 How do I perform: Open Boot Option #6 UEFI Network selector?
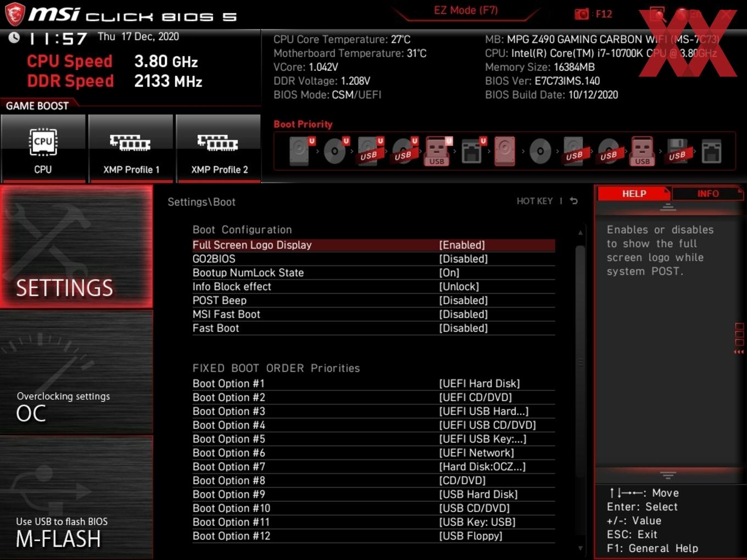[x=374, y=452]
